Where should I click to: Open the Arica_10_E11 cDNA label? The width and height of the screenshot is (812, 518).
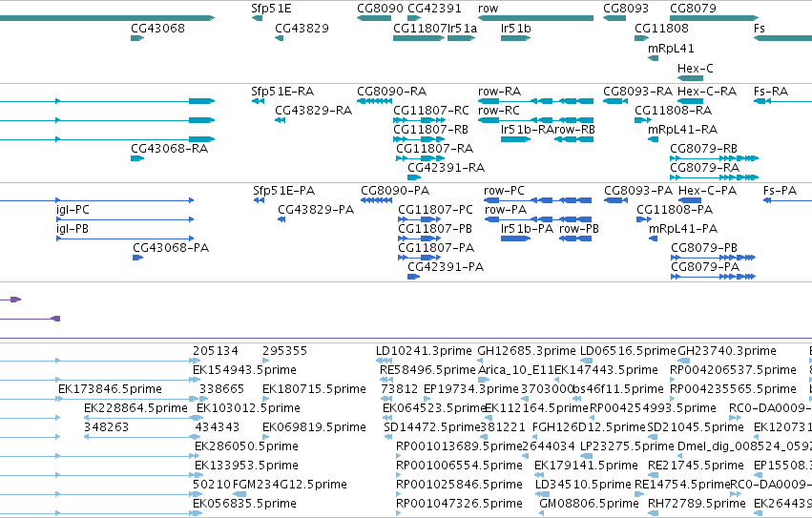tap(516, 370)
